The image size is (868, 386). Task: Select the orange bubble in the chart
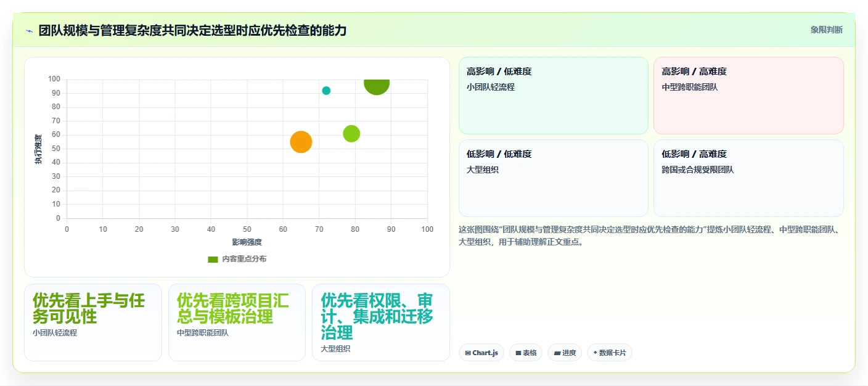301,142
